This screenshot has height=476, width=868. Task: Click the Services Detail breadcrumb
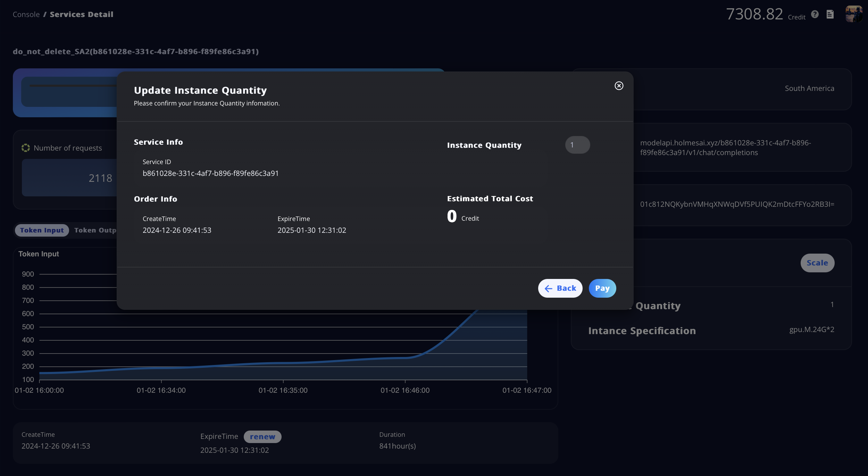click(x=82, y=15)
